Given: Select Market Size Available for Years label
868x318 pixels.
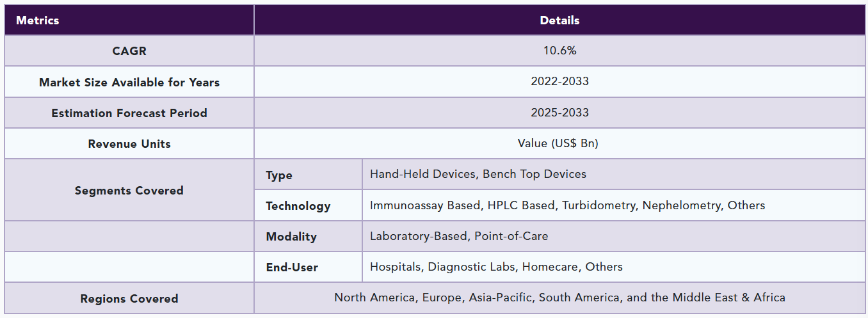Looking at the screenshot, I should coord(129,82).
